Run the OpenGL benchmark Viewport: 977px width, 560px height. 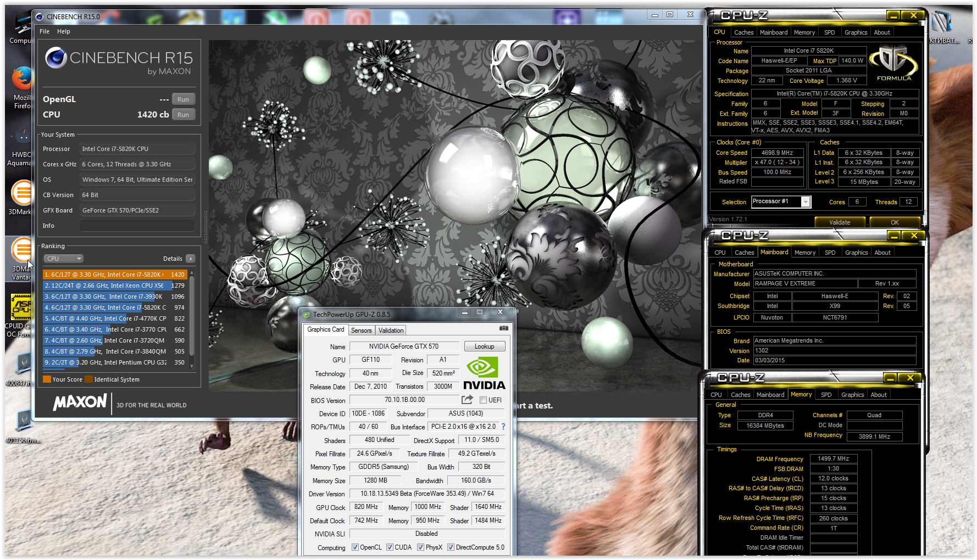click(x=183, y=99)
